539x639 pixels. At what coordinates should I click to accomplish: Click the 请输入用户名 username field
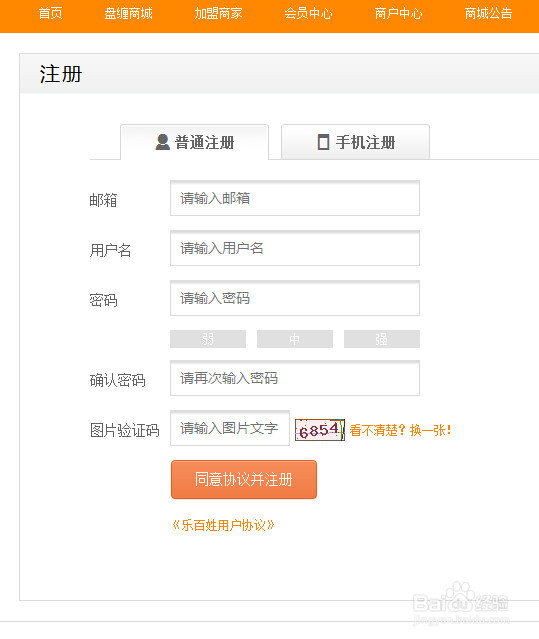(x=295, y=248)
